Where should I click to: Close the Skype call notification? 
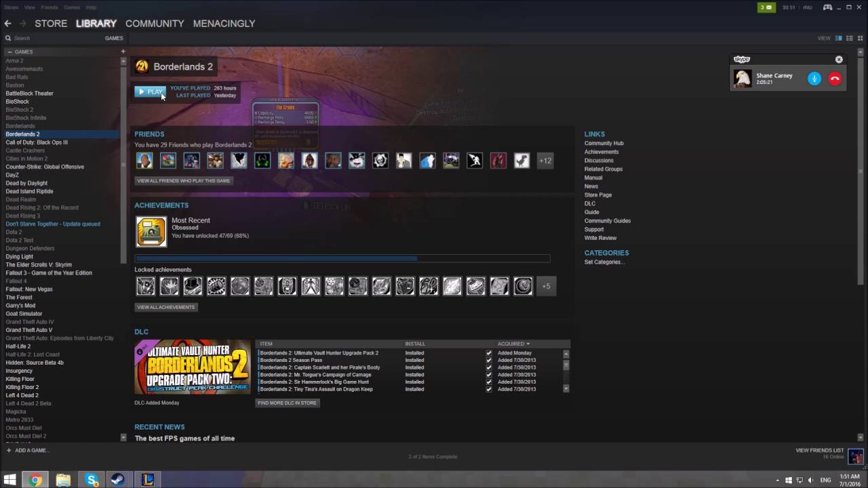click(x=839, y=60)
